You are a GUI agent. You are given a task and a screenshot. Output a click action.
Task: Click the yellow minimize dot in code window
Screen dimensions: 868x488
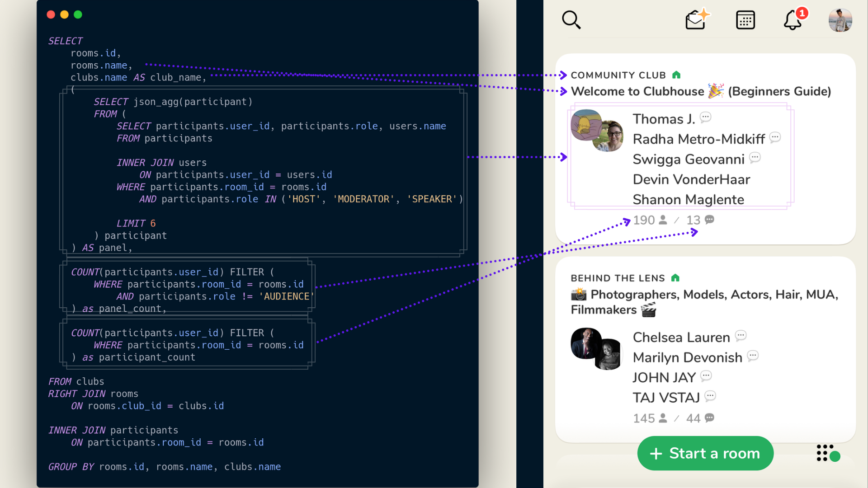click(65, 14)
